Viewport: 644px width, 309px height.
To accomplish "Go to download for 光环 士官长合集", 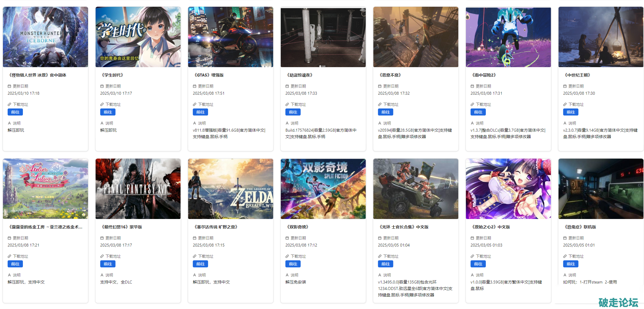I will pyautogui.click(x=385, y=264).
